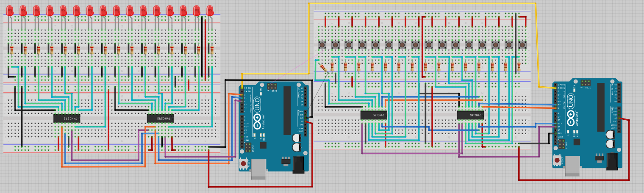Select the leftmost pushbutton on second breadboard
Image resolution: width=644 pixels, height=193 pixels.
coord(323,44)
